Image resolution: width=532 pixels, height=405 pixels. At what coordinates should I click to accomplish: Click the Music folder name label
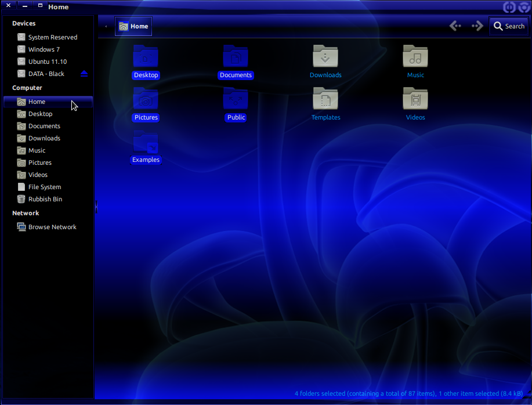coord(415,75)
